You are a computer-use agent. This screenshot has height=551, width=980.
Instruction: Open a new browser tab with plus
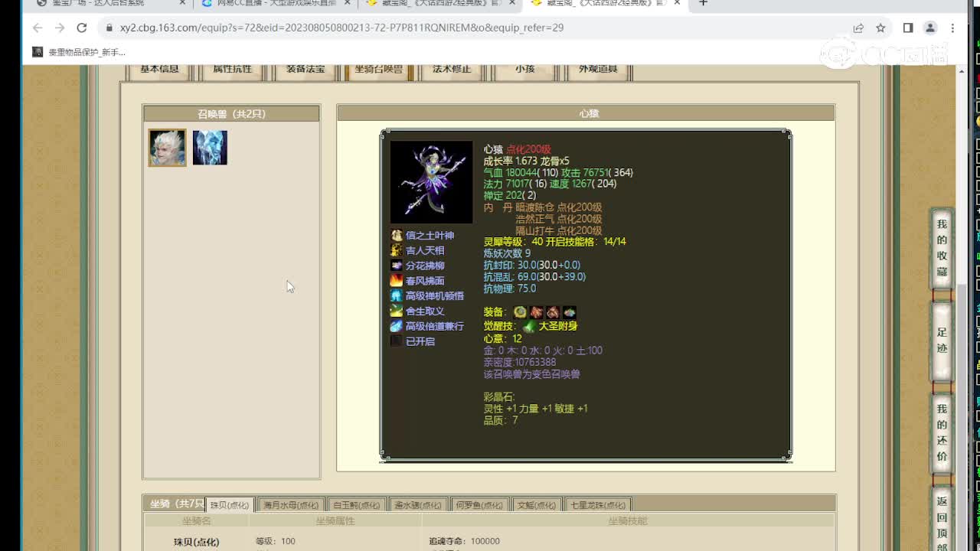click(x=704, y=3)
